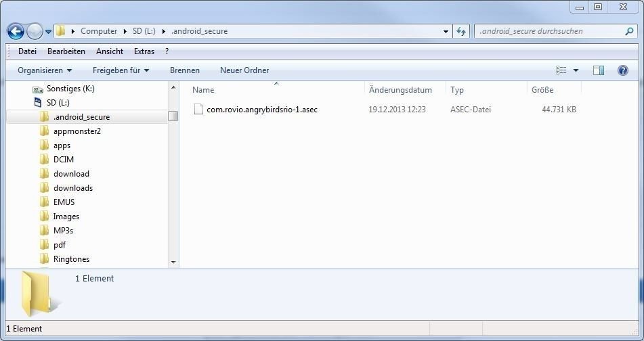Image resolution: width=644 pixels, height=341 pixels.
Task: Sort by the Typ column
Action: (456, 90)
